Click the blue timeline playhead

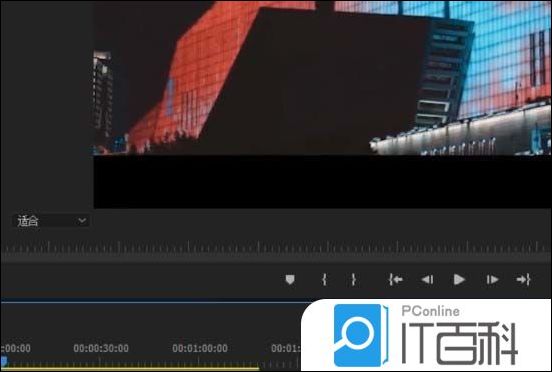click(4, 361)
